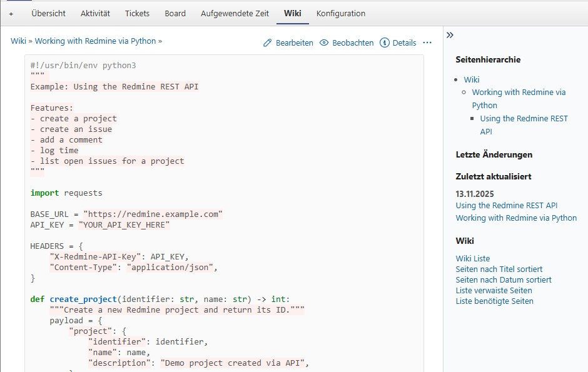Viewport: 588px width, 372px height.
Task: Select Wiki root in Seitenhierarchie
Action: (x=471, y=79)
